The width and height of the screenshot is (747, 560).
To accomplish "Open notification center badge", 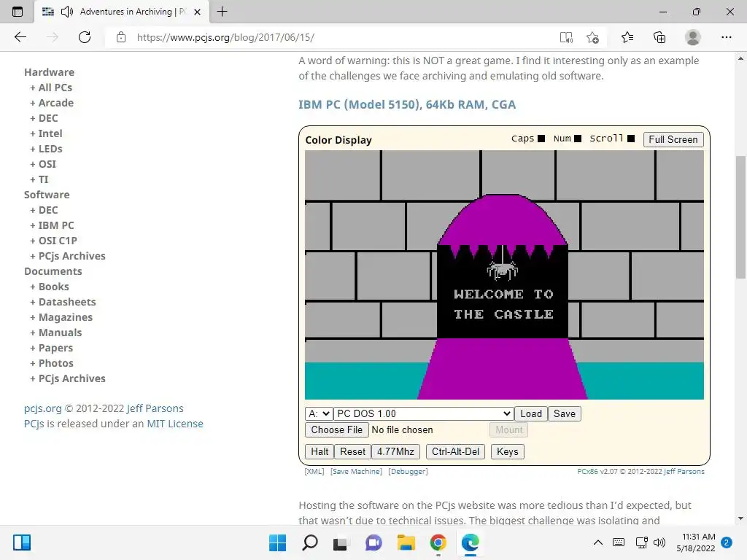I will pyautogui.click(x=726, y=542).
